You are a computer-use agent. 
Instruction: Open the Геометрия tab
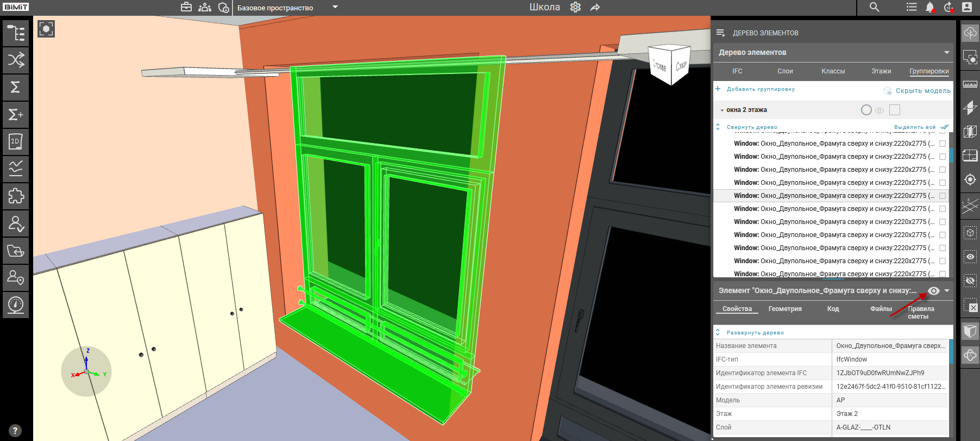(x=784, y=309)
